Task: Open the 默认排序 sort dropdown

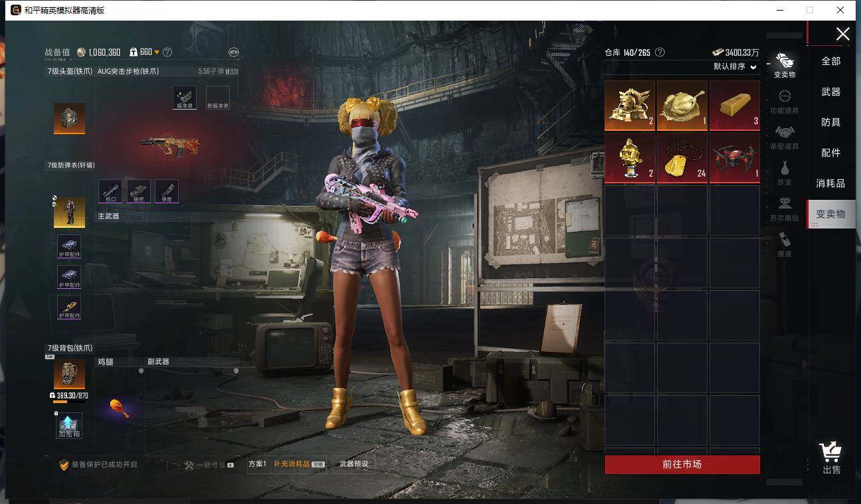Action: pyautogui.click(x=735, y=66)
